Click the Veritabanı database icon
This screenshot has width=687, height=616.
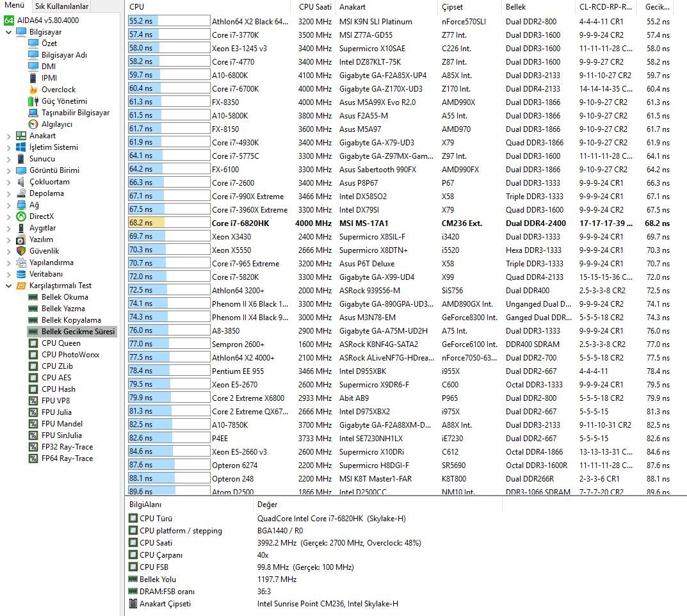(x=21, y=274)
